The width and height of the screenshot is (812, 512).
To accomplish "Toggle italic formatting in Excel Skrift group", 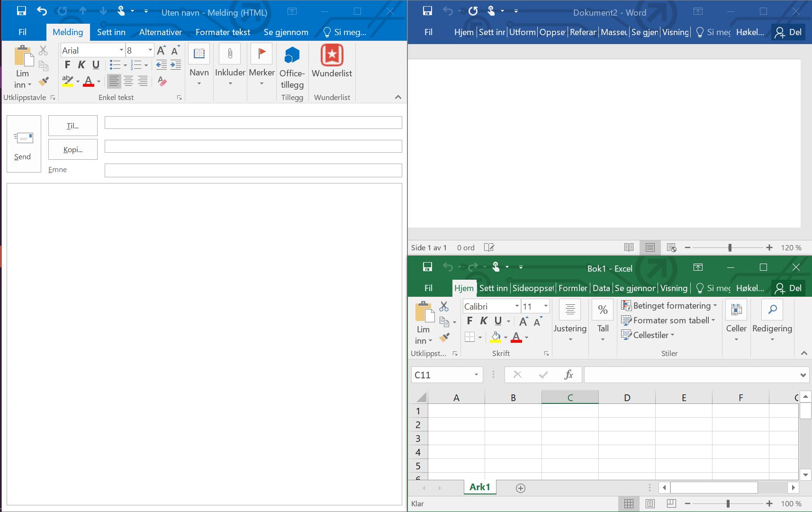I will [x=484, y=321].
